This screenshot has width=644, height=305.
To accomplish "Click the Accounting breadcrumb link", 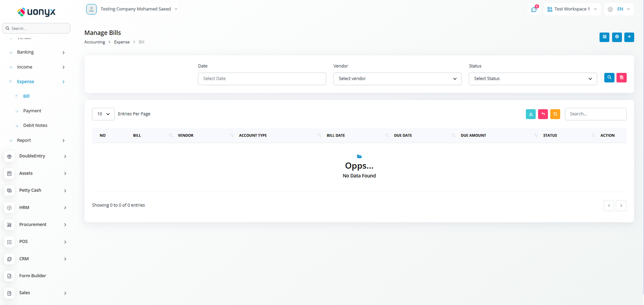I will [95, 42].
